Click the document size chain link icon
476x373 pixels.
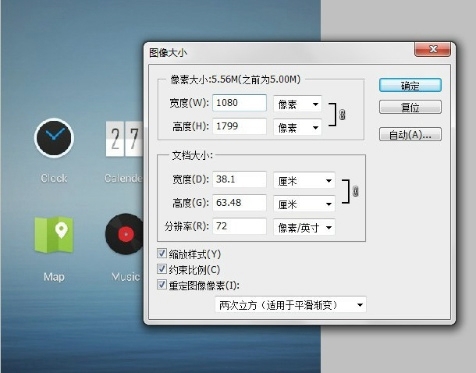tap(356, 192)
